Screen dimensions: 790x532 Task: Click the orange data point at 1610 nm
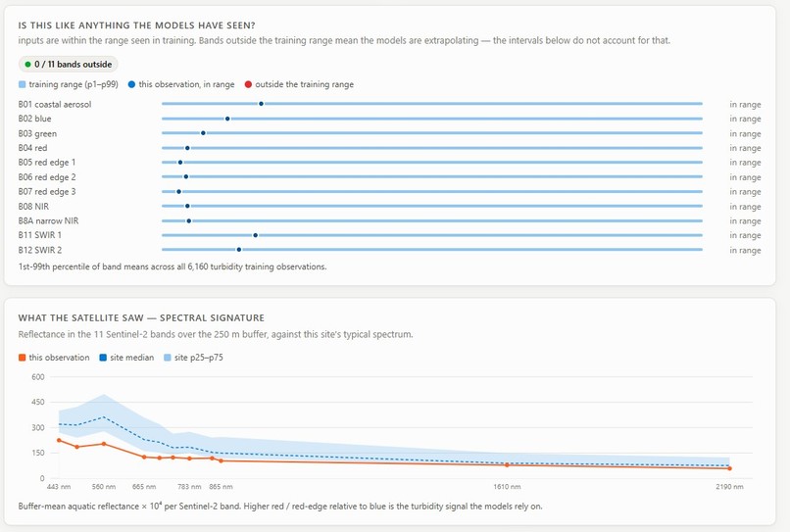click(507, 465)
